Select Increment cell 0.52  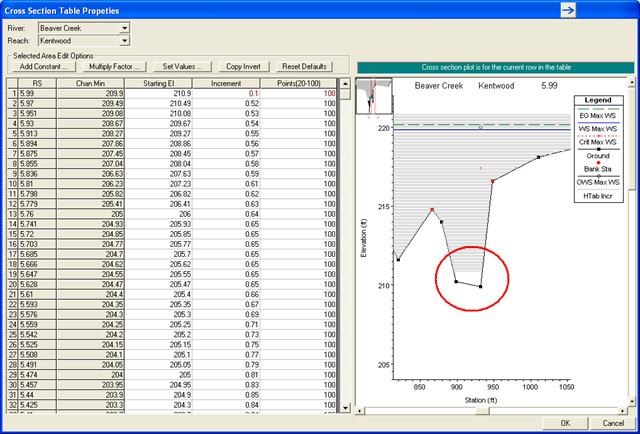226,103
